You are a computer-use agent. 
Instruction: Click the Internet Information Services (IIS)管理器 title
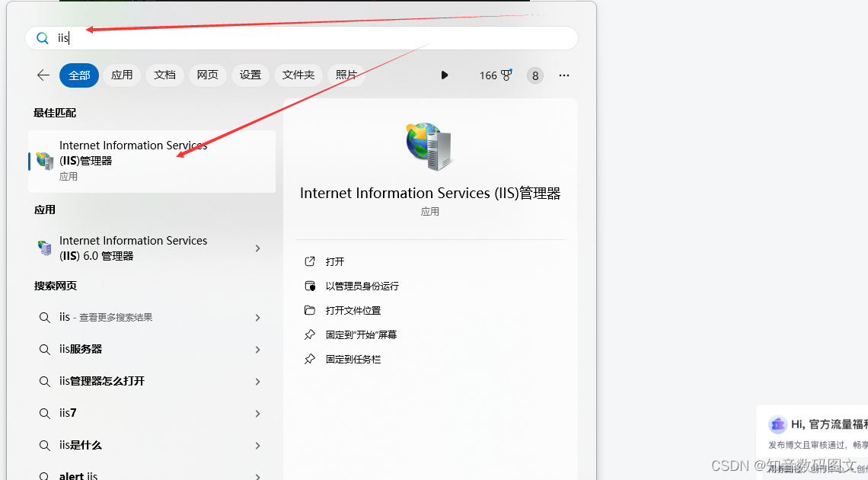point(430,194)
